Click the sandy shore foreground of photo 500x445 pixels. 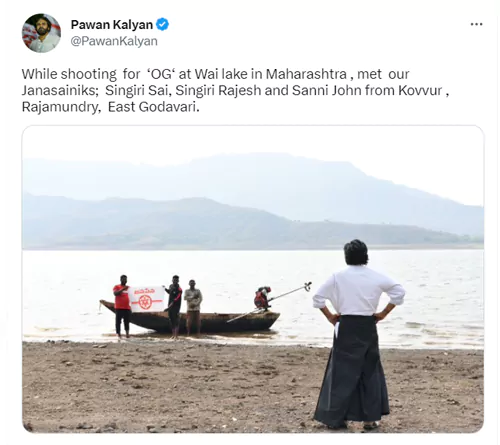(167, 387)
